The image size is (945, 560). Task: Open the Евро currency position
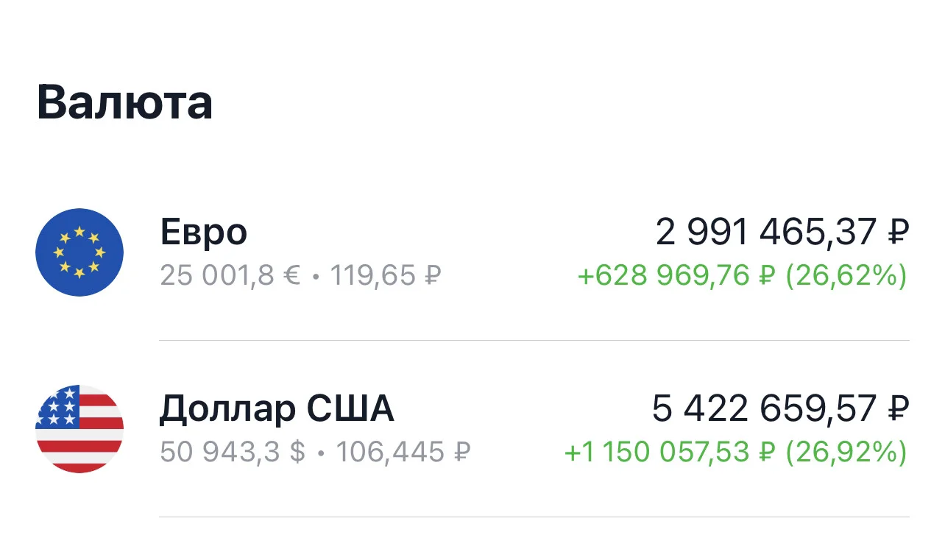point(473,252)
